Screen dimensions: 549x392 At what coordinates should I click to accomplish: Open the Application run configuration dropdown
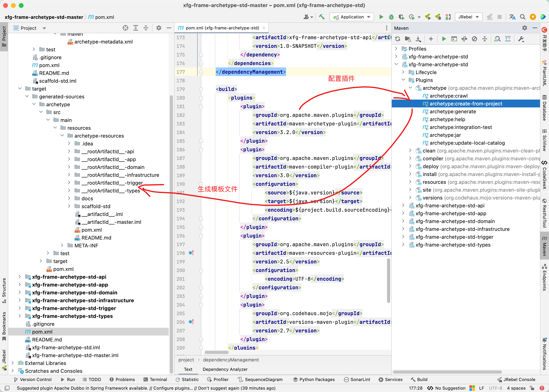click(352, 17)
